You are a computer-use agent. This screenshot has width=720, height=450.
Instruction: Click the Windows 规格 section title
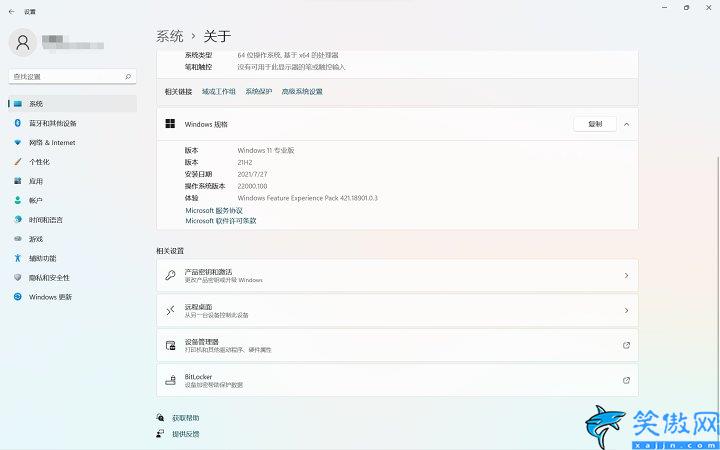[x=206, y=124]
